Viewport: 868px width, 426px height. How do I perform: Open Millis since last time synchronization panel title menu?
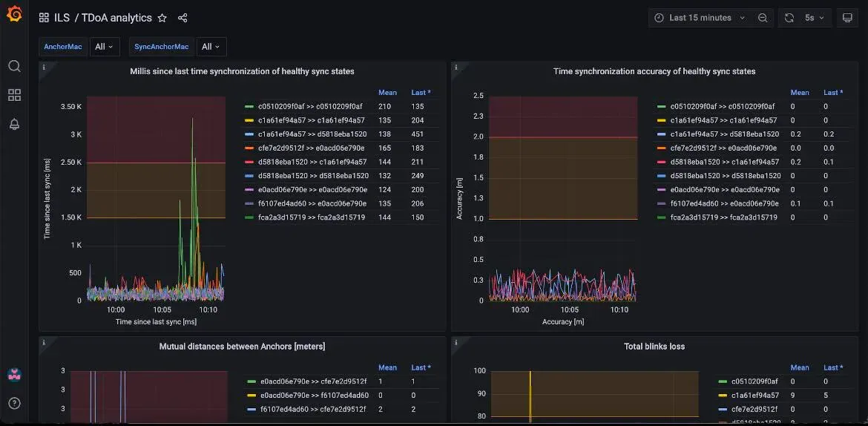tap(242, 71)
